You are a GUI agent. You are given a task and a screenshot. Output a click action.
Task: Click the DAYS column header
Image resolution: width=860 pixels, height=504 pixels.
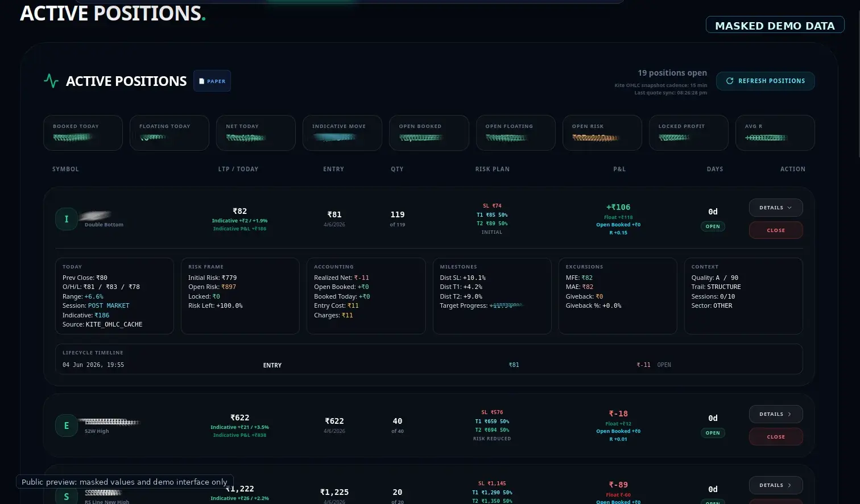click(715, 169)
